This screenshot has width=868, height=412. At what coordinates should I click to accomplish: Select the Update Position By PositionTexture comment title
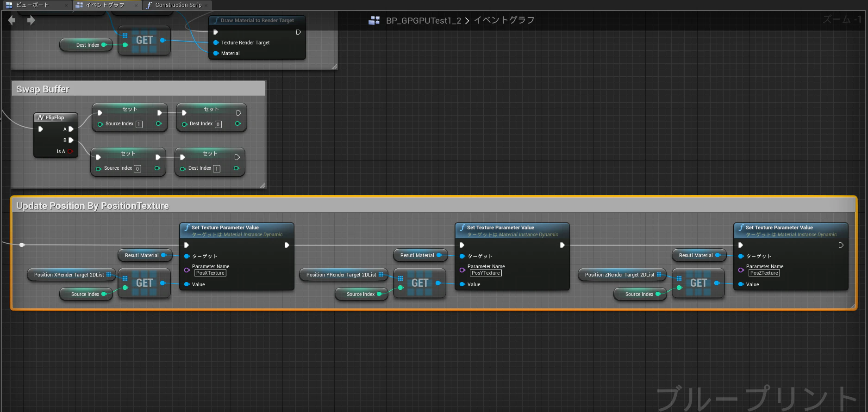pyautogui.click(x=93, y=206)
